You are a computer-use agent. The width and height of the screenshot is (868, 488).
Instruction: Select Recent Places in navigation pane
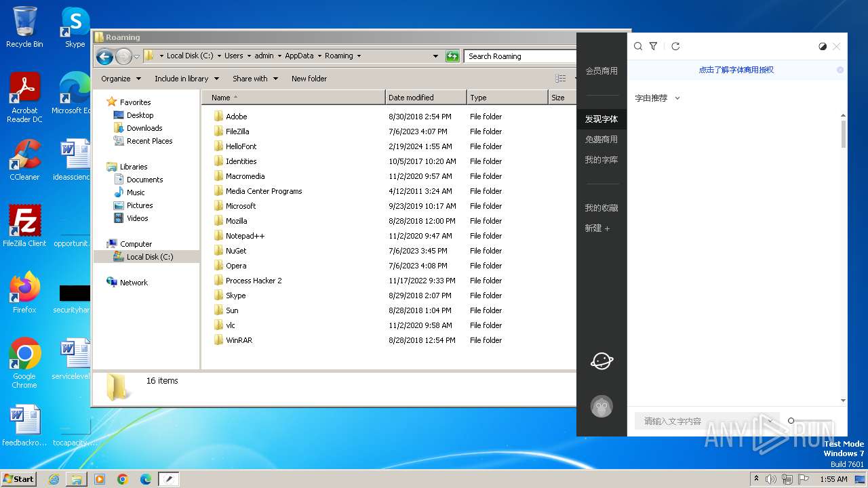pos(149,141)
